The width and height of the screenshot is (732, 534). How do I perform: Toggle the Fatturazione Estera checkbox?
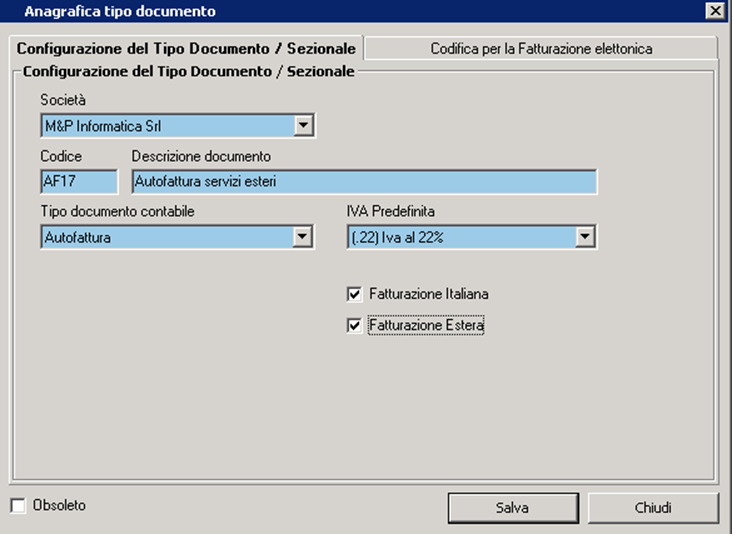tap(354, 325)
